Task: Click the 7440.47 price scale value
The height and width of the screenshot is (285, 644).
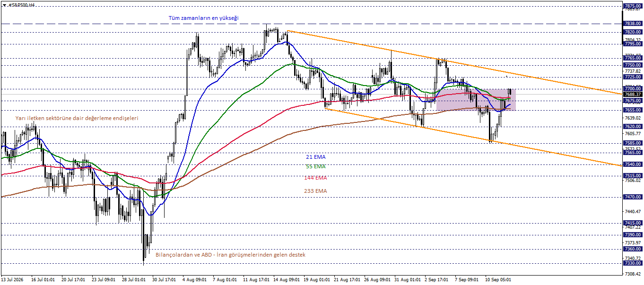Action: (633, 212)
